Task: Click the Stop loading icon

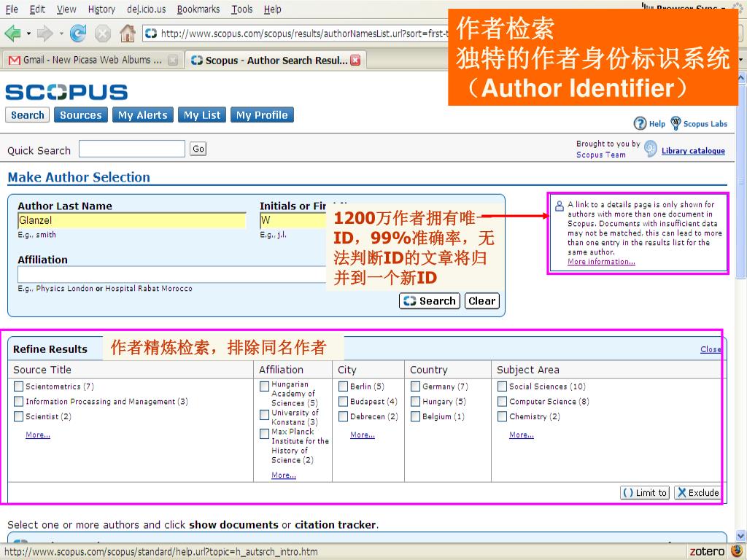Action: (102, 34)
